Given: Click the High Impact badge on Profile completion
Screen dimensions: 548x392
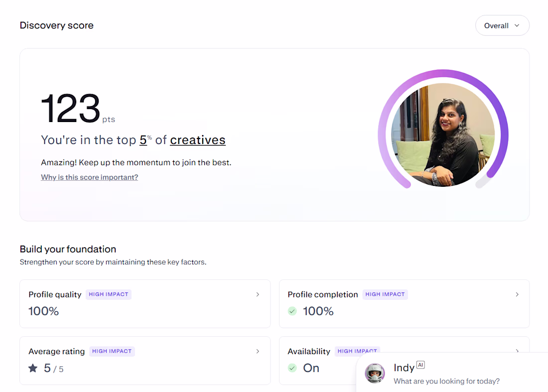Looking at the screenshot, I should pyautogui.click(x=385, y=294).
